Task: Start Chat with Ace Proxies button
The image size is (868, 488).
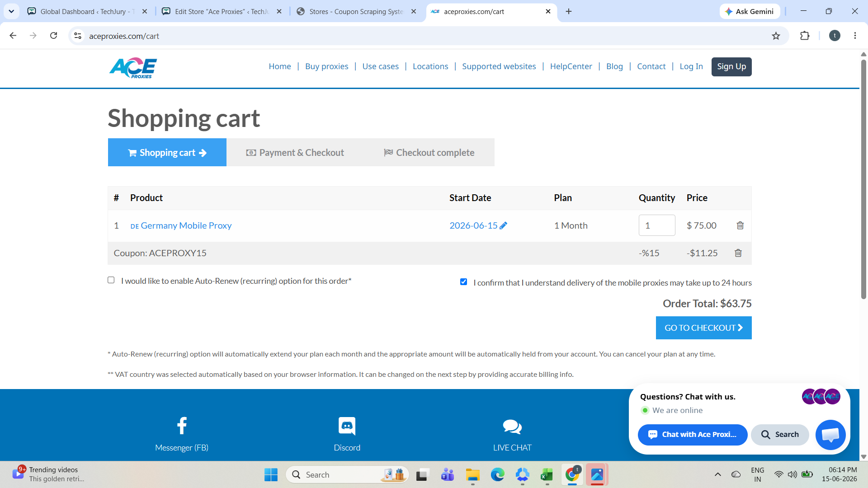Action: tap(692, 435)
